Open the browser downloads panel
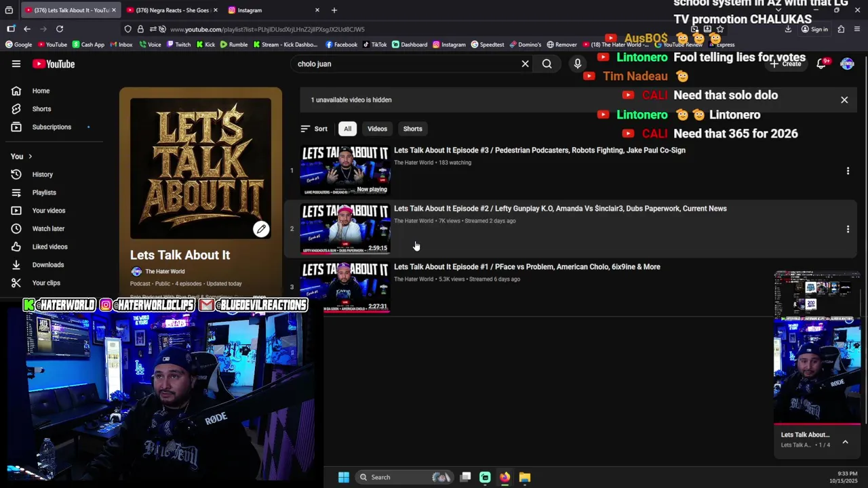This screenshot has height=488, width=868. click(788, 29)
